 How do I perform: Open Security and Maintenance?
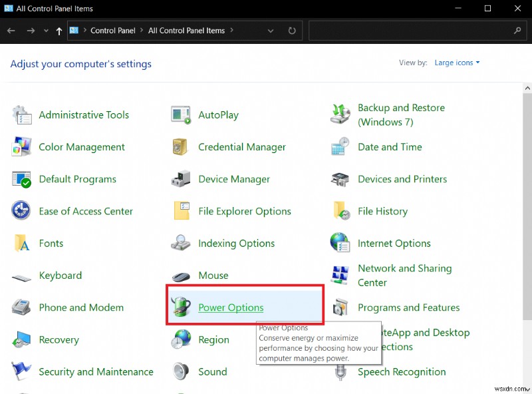96,372
